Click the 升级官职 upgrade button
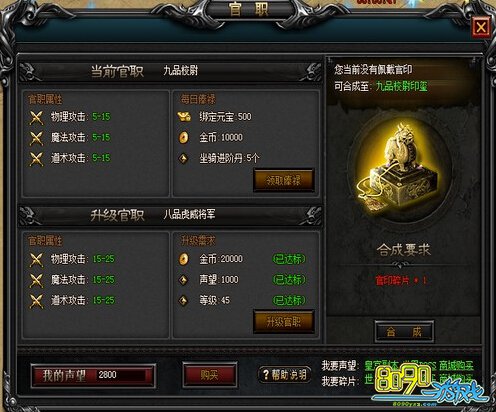 [284, 322]
